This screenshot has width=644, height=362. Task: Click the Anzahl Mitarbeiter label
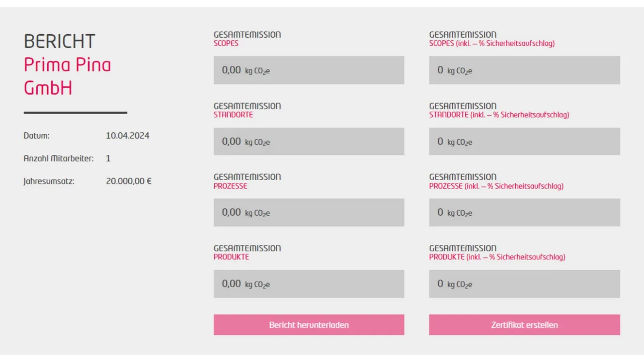[58, 158]
